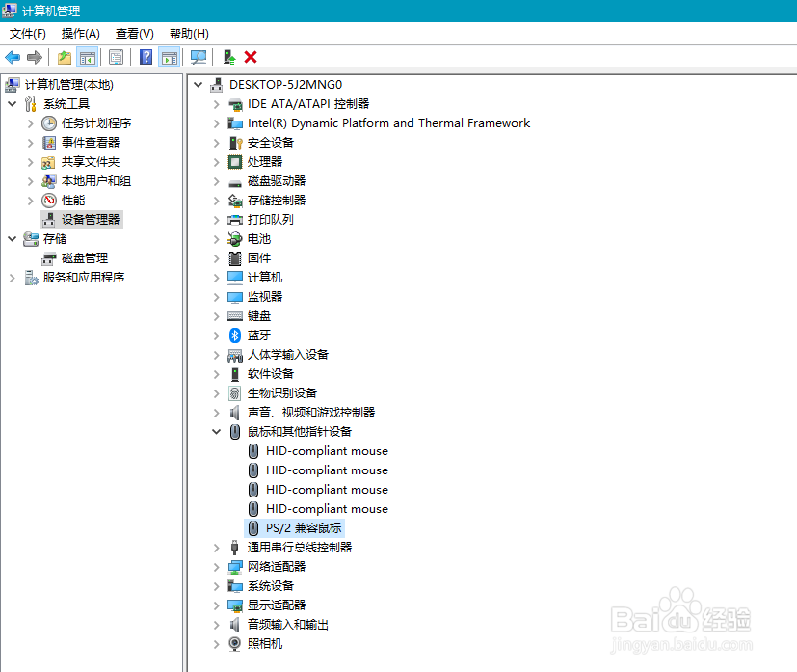Select 共享文件夹 in the left tree
Screen dimensions: 797x672
point(91,162)
